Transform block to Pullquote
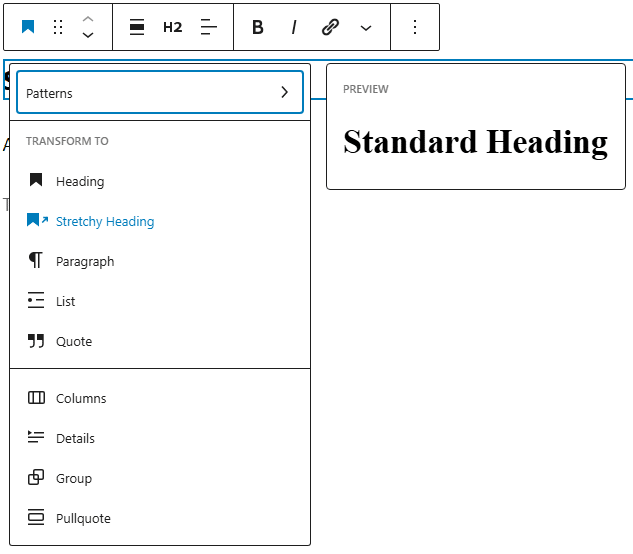633x554 pixels. [x=160, y=518]
